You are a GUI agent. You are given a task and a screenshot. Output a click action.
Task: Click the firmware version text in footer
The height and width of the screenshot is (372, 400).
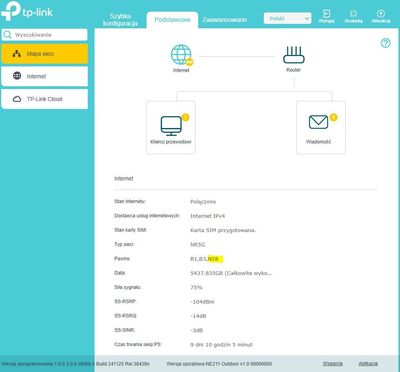pos(75,364)
